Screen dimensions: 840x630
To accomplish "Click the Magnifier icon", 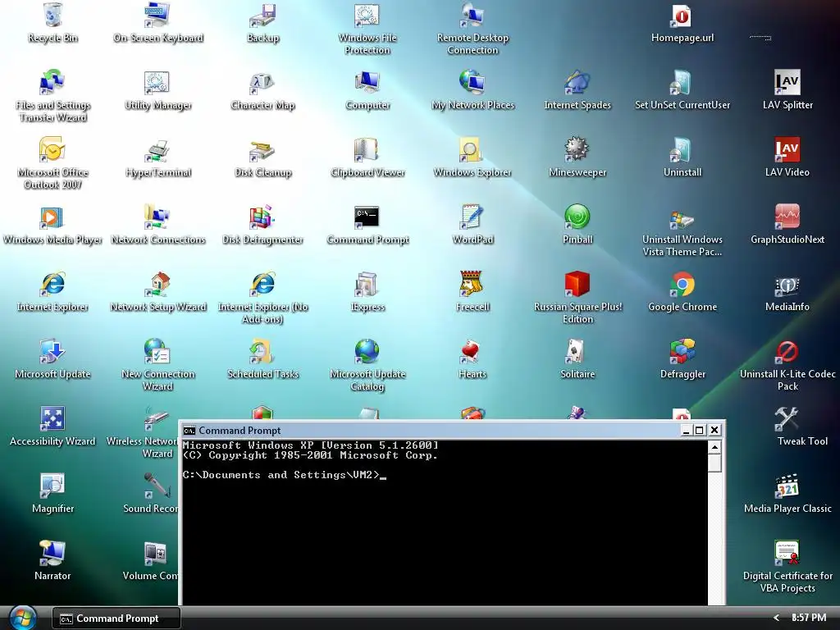I will click(x=52, y=486).
